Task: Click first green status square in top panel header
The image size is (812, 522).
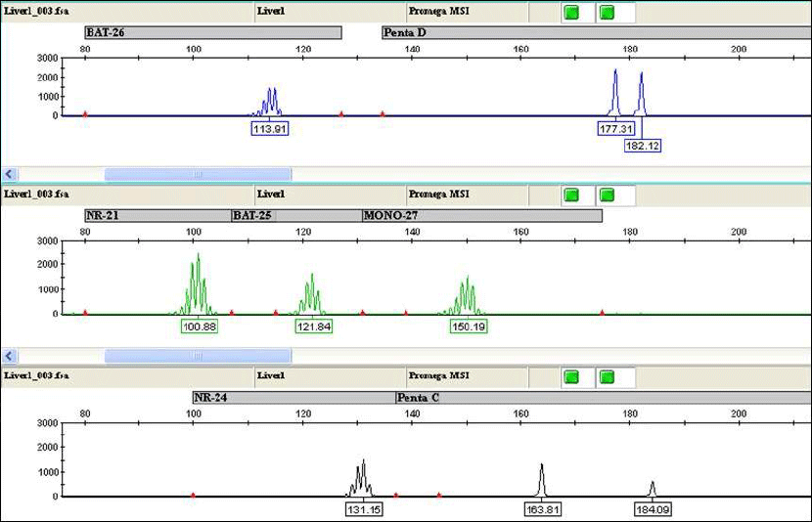Action: (x=571, y=13)
